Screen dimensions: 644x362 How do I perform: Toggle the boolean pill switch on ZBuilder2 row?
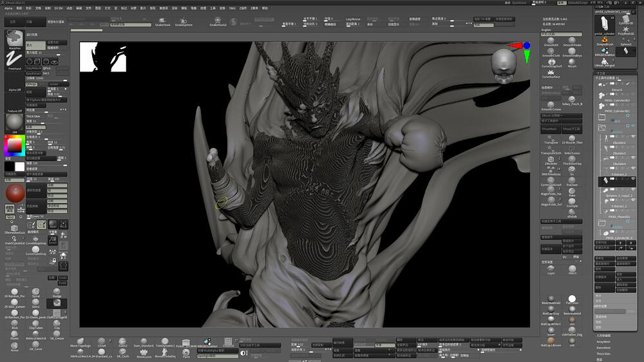tap(613, 137)
